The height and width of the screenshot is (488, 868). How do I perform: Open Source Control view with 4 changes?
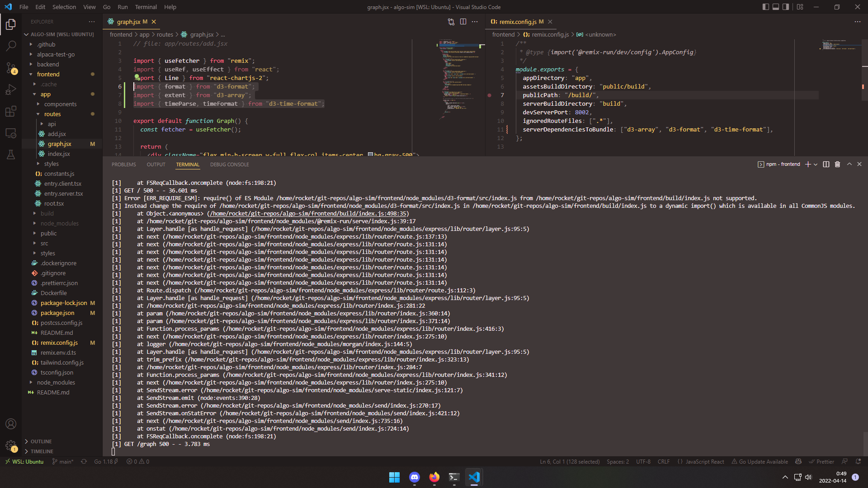click(11, 68)
